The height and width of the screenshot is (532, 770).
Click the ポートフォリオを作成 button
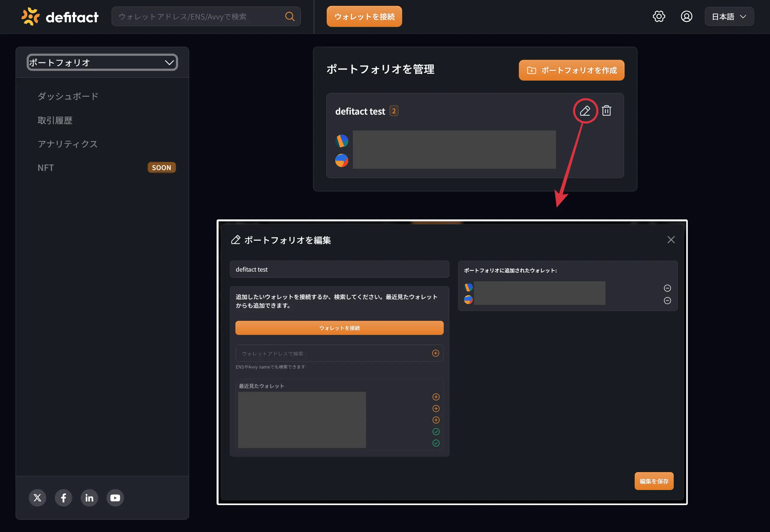pyautogui.click(x=571, y=70)
